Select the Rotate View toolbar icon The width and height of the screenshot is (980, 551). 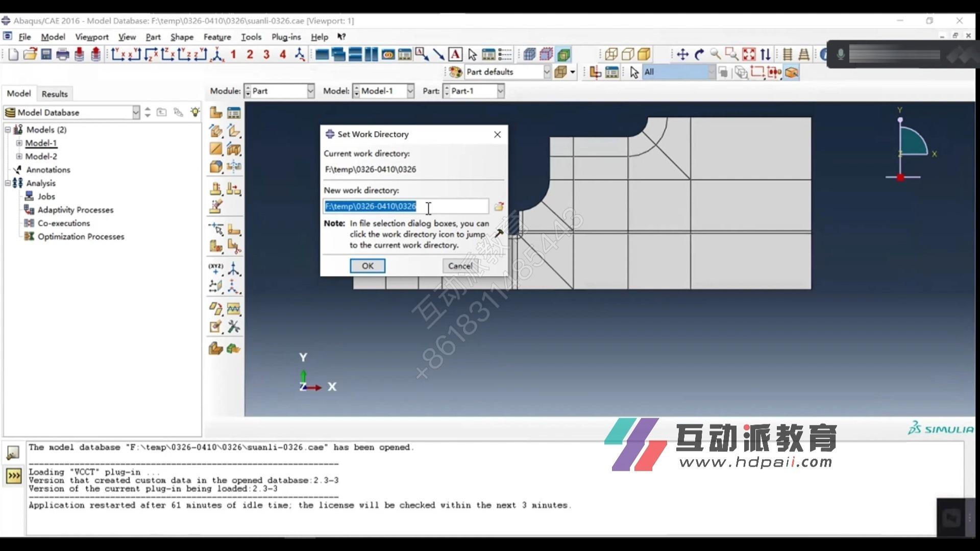(x=699, y=54)
